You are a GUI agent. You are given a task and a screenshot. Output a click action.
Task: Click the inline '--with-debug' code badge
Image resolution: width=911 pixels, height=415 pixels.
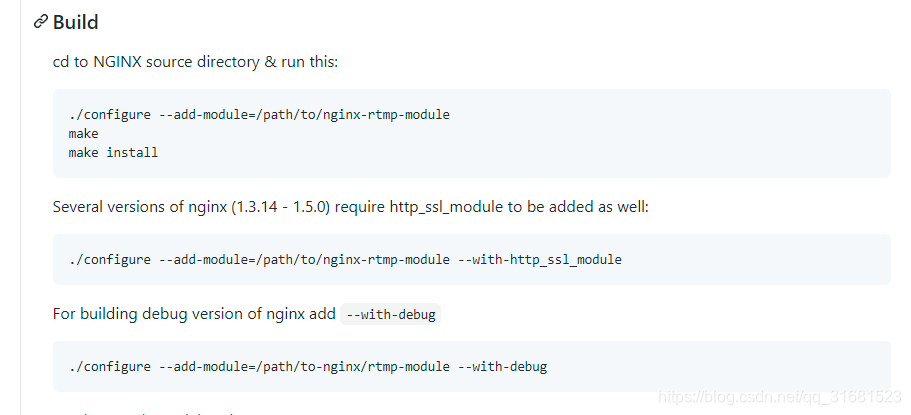[390, 314]
